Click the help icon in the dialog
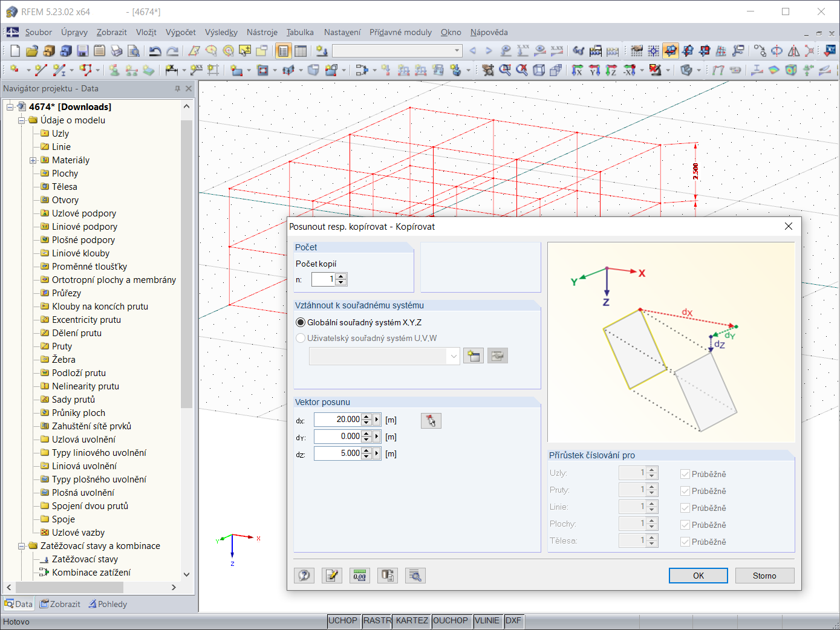The height and width of the screenshot is (630, 840). [x=304, y=576]
